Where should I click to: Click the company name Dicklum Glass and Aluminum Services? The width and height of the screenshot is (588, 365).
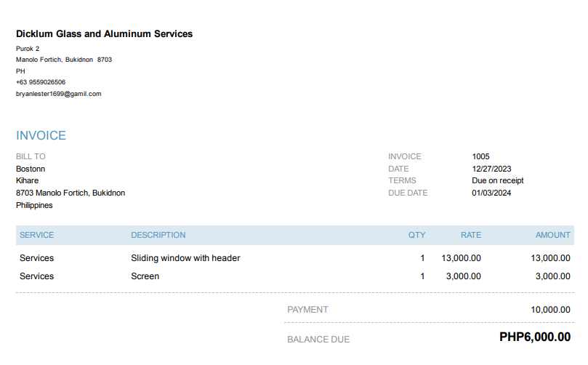pyautogui.click(x=104, y=34)
